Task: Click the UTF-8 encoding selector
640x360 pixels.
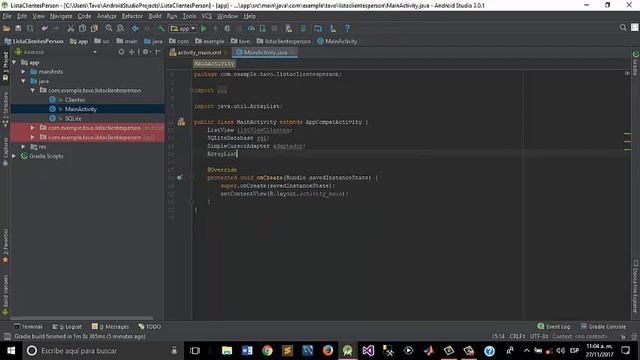Action: coord(539,336)
